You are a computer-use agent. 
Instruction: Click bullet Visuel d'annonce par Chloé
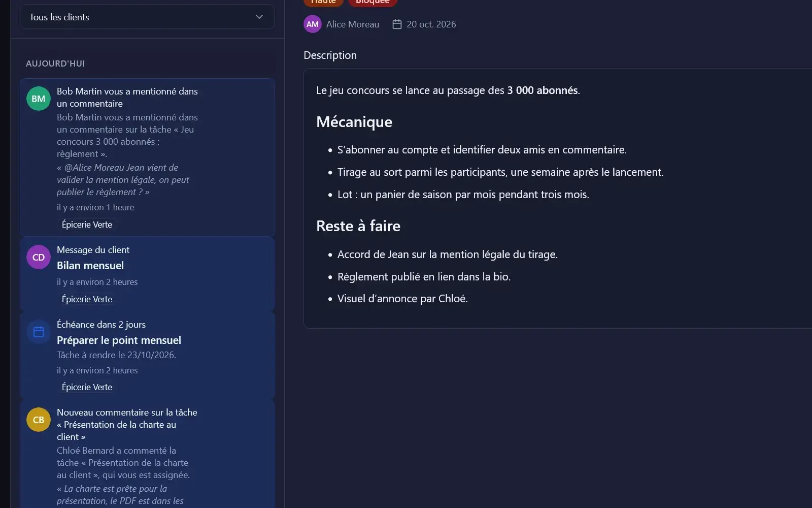coord(402,299)
